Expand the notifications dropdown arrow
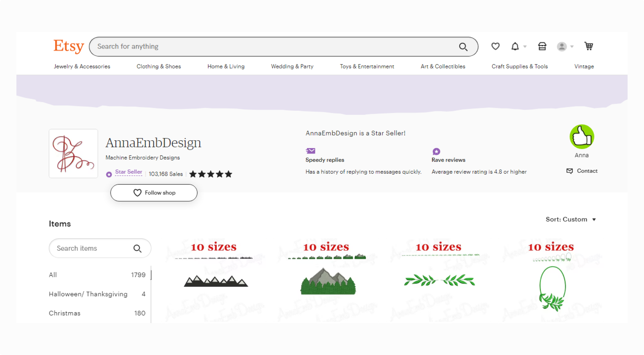 [x=525, y=47]
